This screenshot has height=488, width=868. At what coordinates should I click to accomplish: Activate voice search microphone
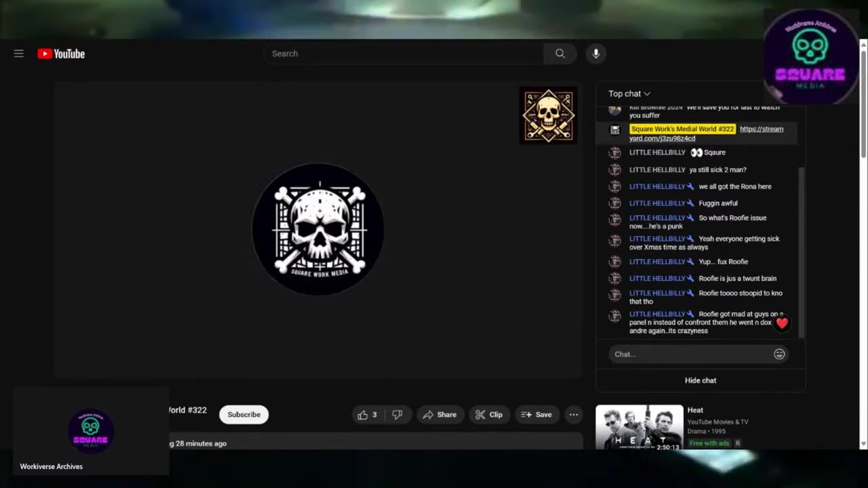click(x=596, y=54)
